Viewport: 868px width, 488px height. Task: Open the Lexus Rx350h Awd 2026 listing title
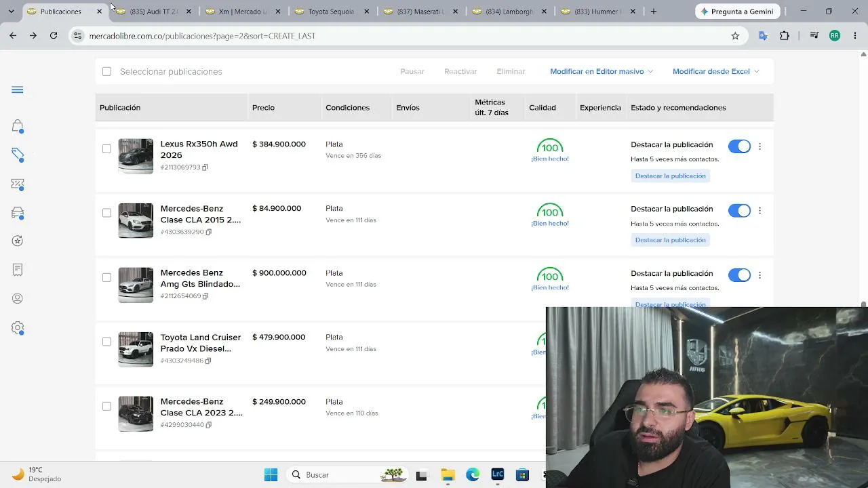click(199, 150)
